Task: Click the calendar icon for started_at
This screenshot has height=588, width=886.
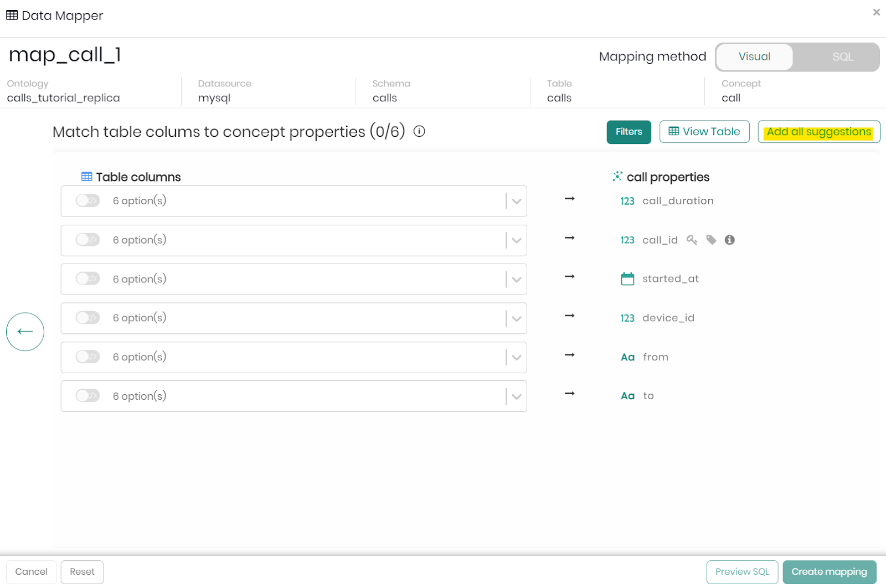Action: 627,279
